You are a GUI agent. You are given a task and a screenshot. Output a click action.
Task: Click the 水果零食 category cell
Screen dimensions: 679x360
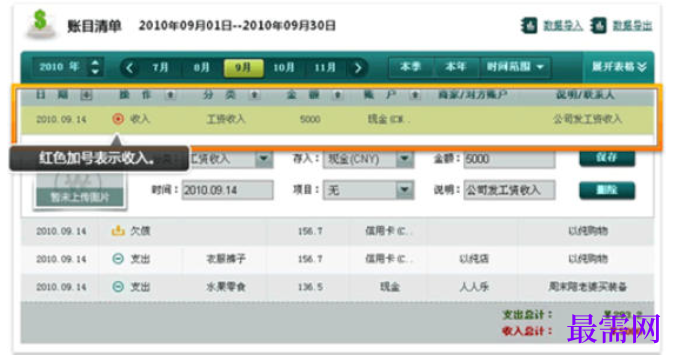coord(226,287)
